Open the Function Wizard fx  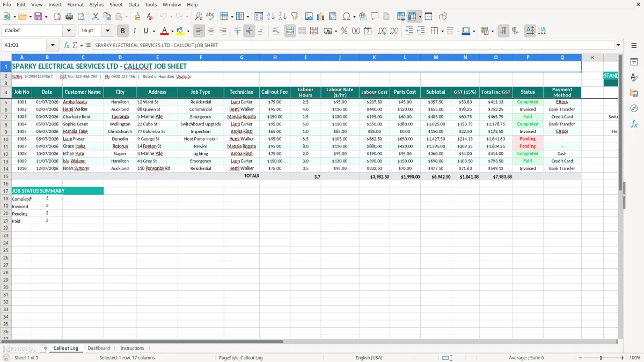click(x=67, y=45)
